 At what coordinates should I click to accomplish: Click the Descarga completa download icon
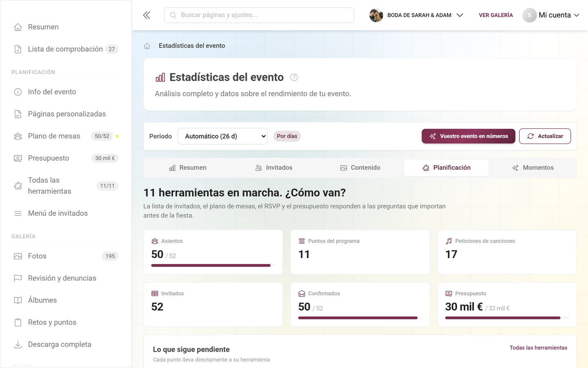(x=18, y=344)
